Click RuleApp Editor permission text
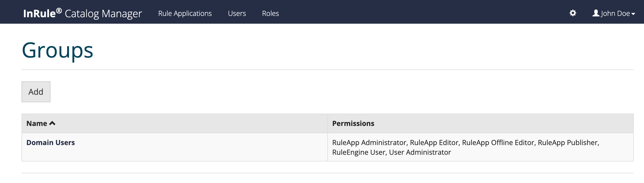The width and height of the screenshot is (644, 183). click(434, 142)
